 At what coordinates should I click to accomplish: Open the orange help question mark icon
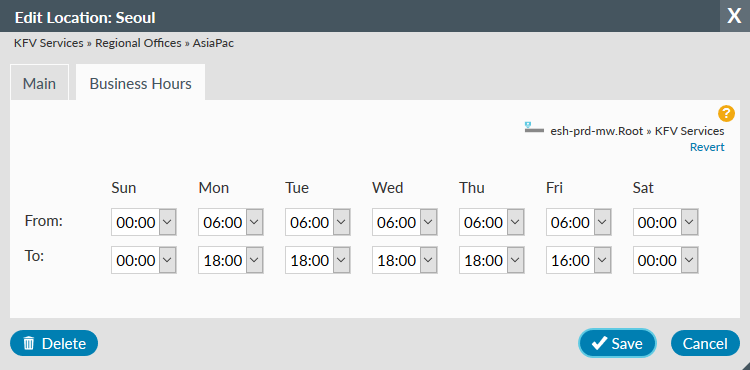click(726, 113)
